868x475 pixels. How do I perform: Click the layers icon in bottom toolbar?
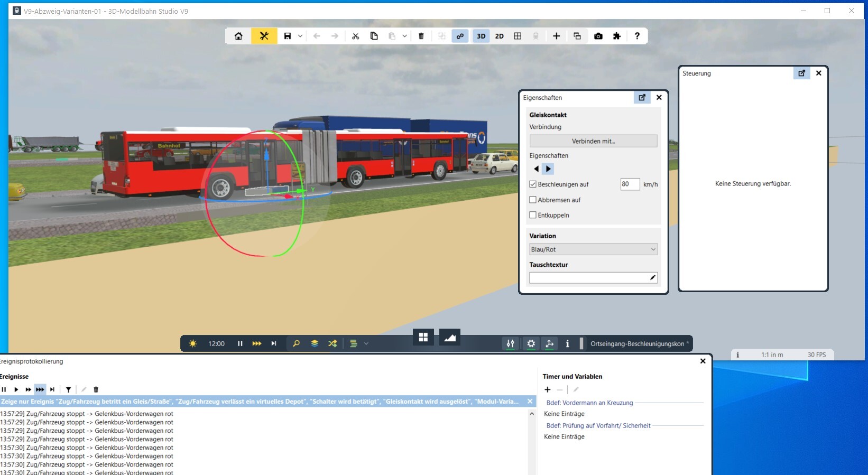[315, 343]
